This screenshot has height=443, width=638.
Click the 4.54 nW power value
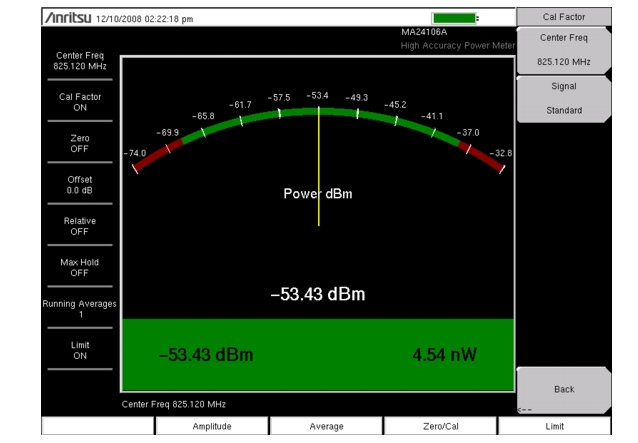(x=445, y=355)
